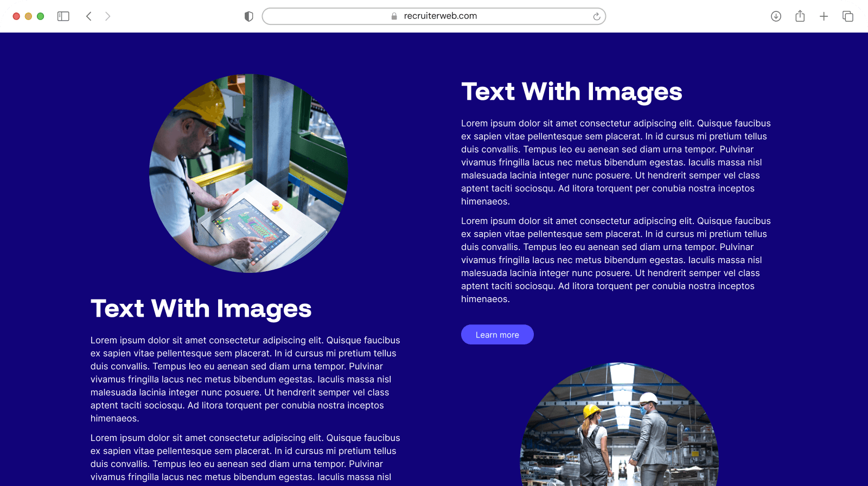Close the window with red button
Viewport: 868px width, 486px height.
pyautogui.click(x=16, y=16)
